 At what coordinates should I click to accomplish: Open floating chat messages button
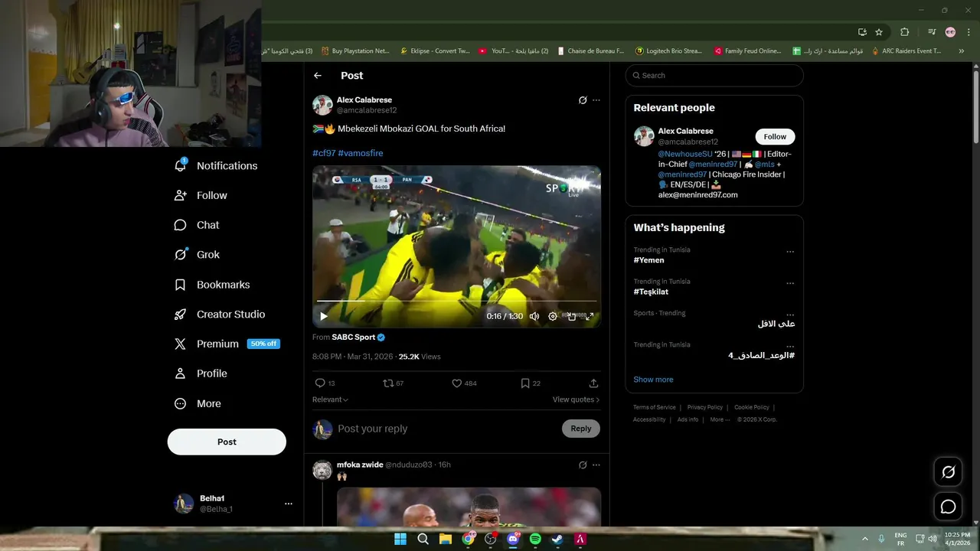coord(949,507)
